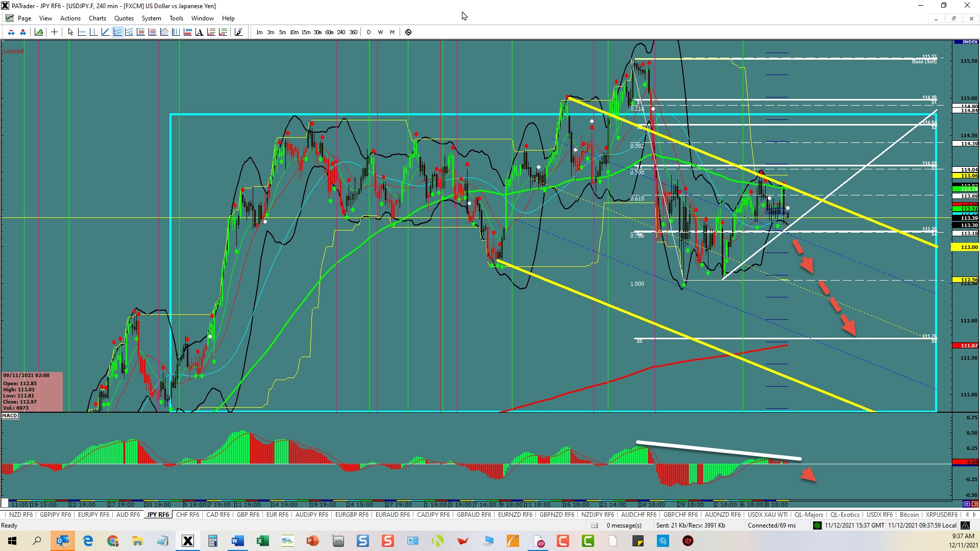The height and width of the screenshot is (551, 980).
Task: Switch to the CHF RF6 tab
Action: tap(187, 514)
